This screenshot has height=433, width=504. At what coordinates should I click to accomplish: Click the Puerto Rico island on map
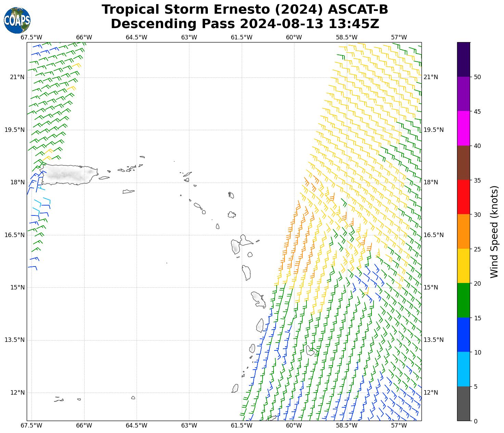[68, 174]
